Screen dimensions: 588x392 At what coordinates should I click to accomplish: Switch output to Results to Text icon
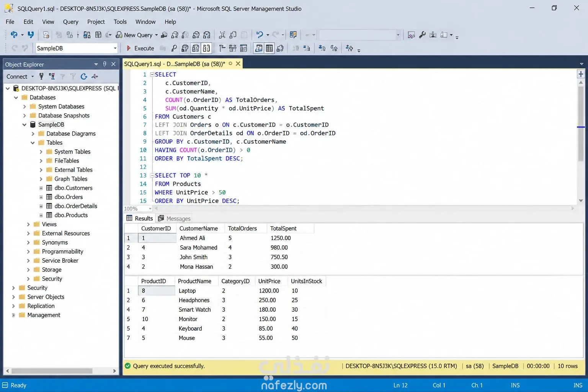(259, 48)
